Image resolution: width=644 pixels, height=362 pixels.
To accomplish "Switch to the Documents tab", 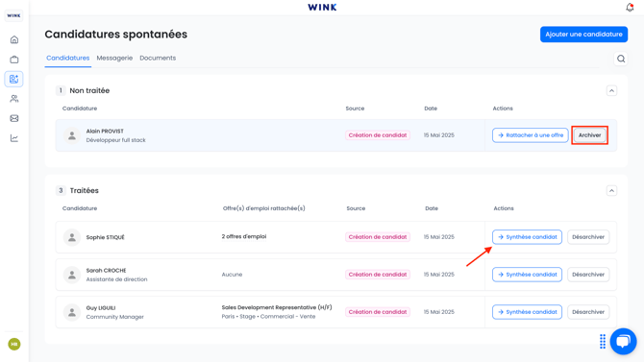I will pyautogui.click(x=158, y=58).
